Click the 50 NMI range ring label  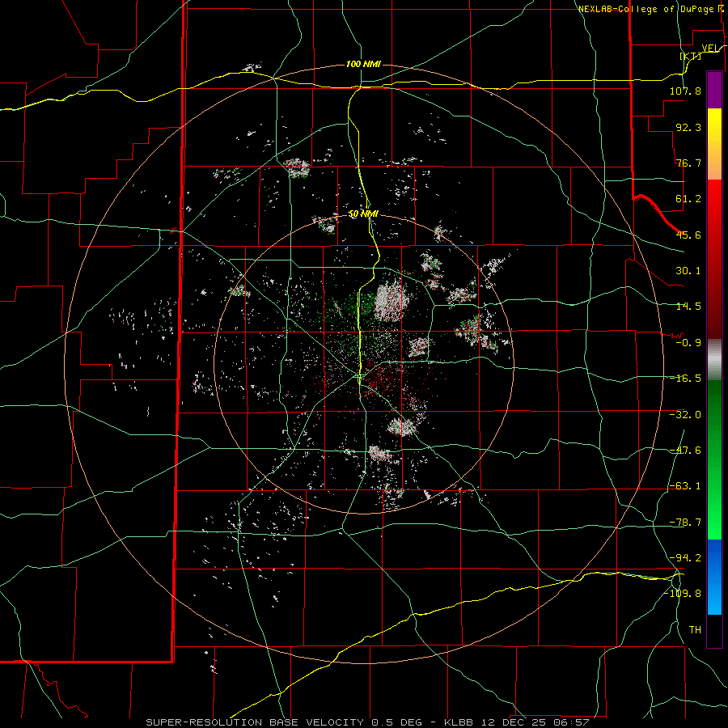[363, 214]
